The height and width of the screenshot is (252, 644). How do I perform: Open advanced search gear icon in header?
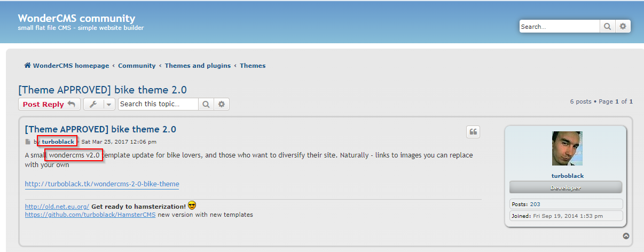(623, 26)
